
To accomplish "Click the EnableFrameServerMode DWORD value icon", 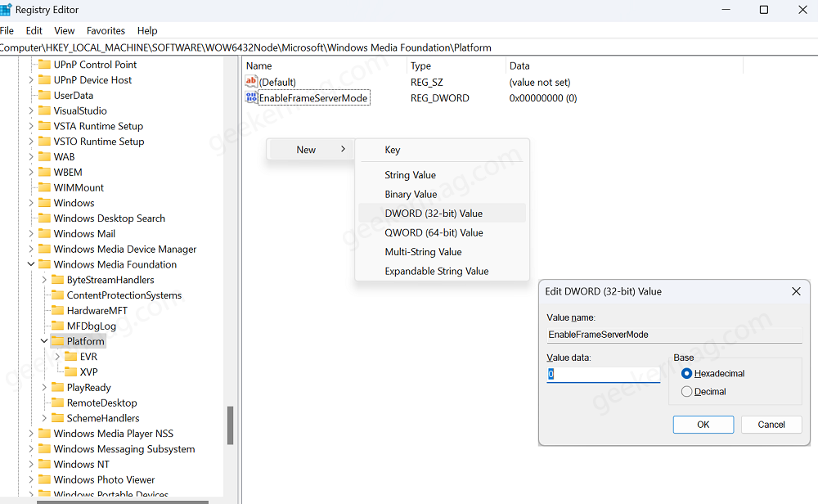I will coord(251,97).
